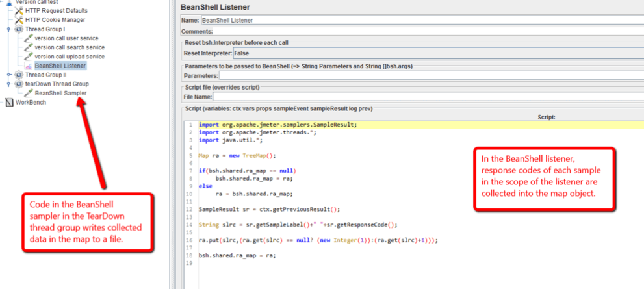The height and width of the screenshot is (289, 644).
Task: Click script line 1 importing SampleResult
Action: click(277, 125)
